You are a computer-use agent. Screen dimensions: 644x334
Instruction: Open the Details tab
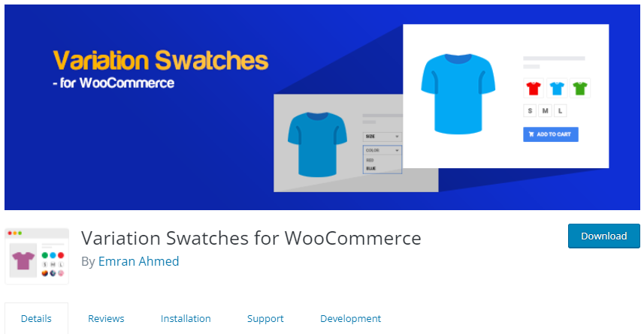(36, 318)
